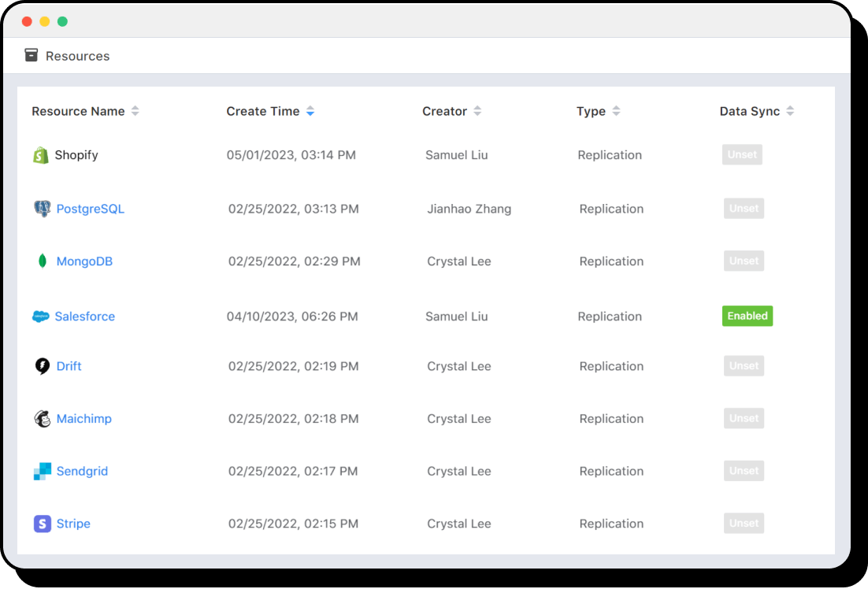Sort by Resource Name column arrows

135,111
